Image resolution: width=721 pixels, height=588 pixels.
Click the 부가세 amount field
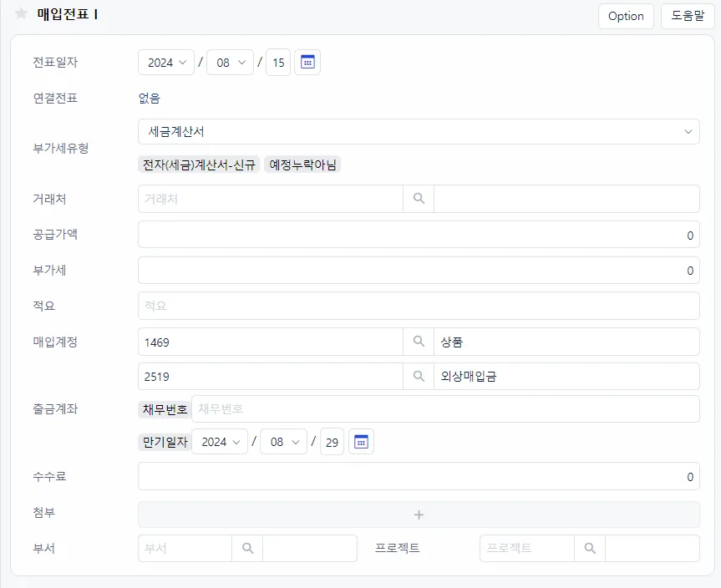point(419,271)
